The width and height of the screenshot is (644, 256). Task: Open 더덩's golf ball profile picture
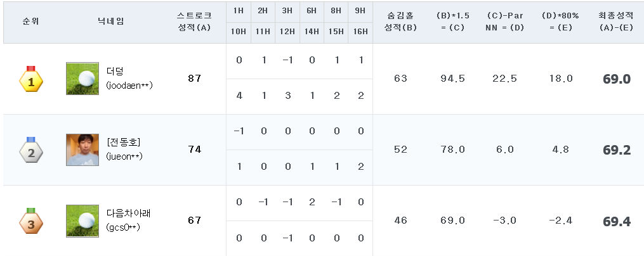(x=82, y=79)
